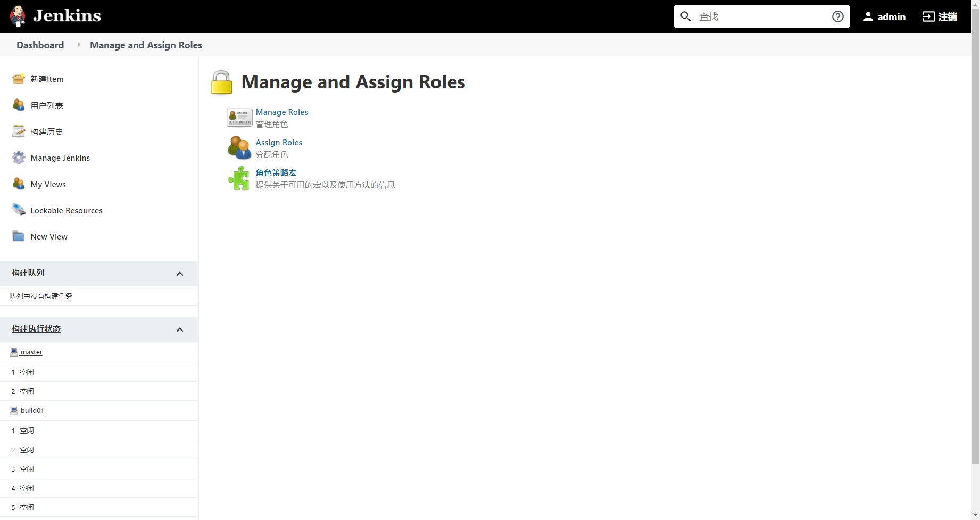Click the 提供关于可用的宏以及使用方法的信息 text
The width and height of the screenshot is (980, 520).
pos(325,185)
